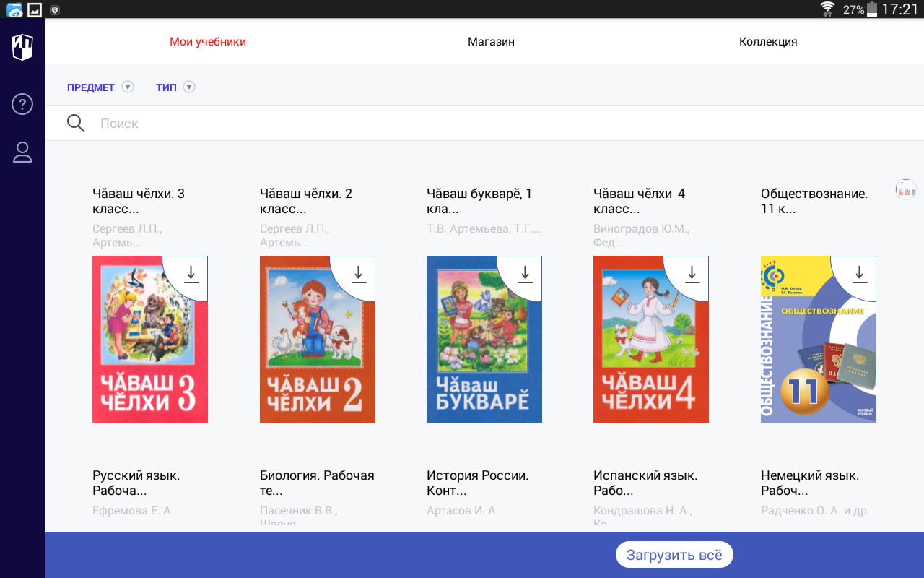Viewport: 924px width, 578px height.
Task: Click author Радченко О. А. и др.
Action: (x=815, y=510)
